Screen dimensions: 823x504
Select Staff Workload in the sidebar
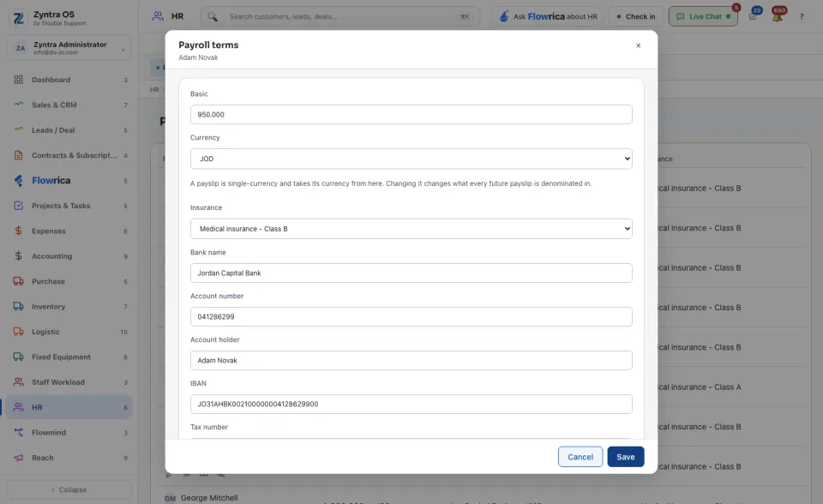(x=69, y=382)
